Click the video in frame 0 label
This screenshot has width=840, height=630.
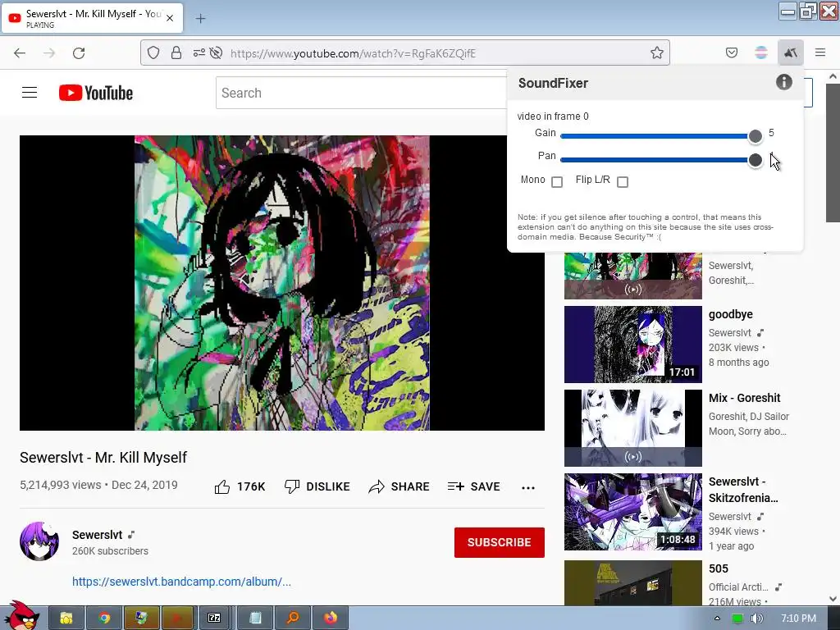(553, 116)
